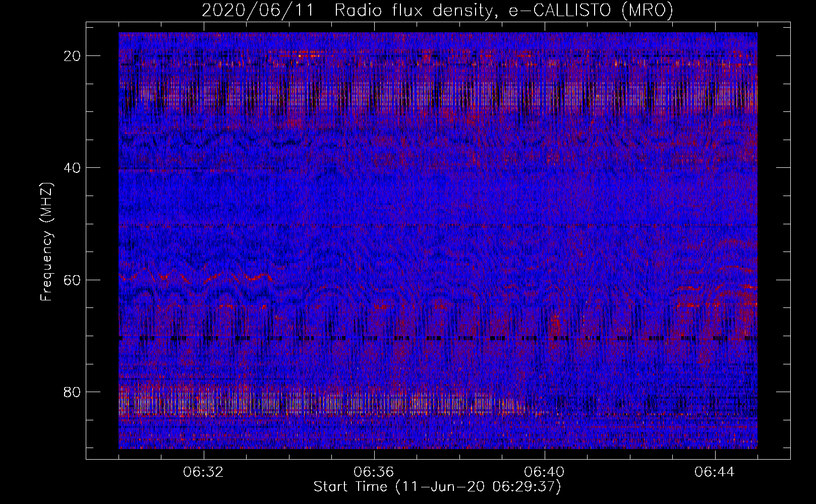Click the 40 frequency tick label
816x504 pixels.
pos(73,168)
